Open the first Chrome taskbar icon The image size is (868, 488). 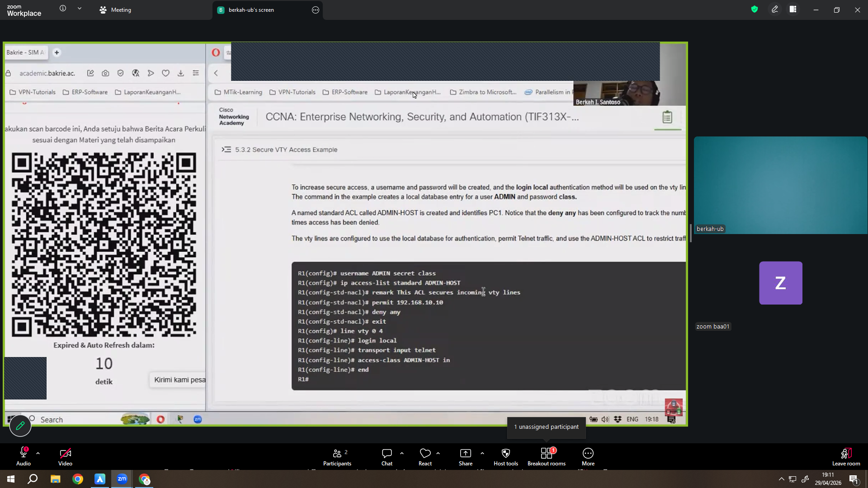78,479
